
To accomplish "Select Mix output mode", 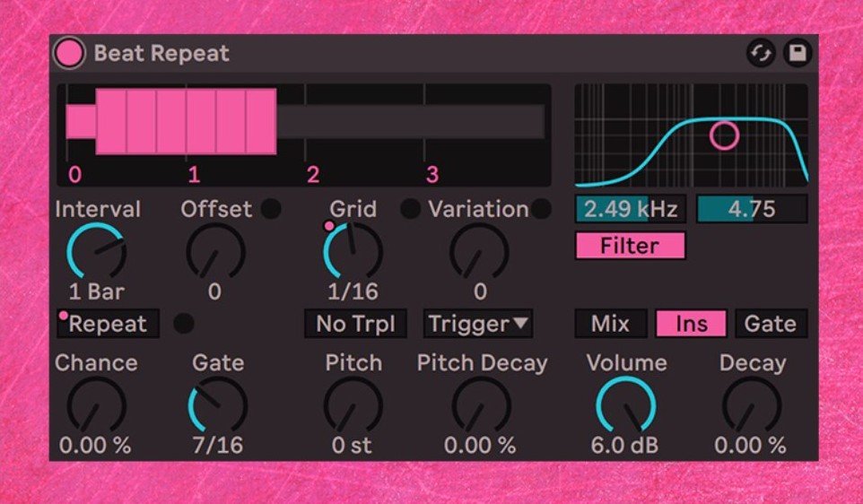I will (610, 324).
